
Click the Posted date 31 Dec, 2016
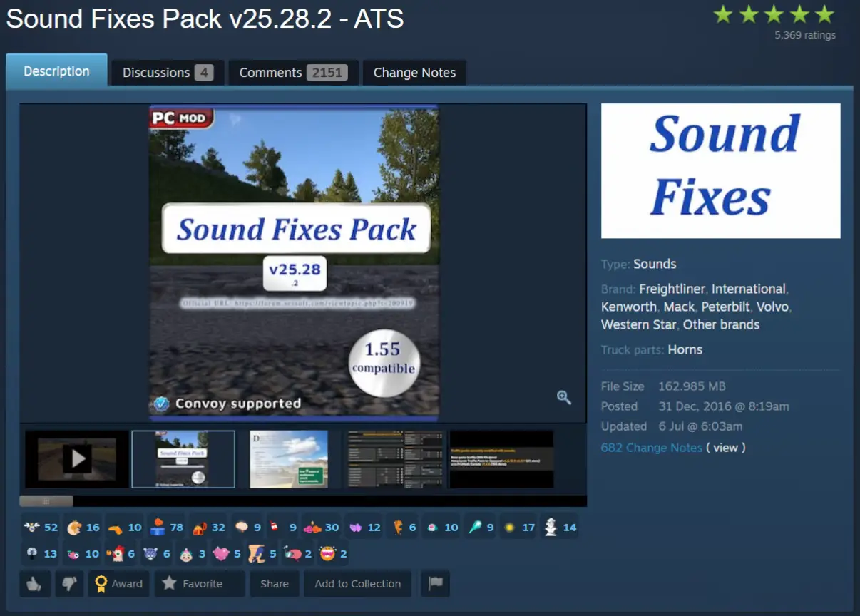[724, 406]
